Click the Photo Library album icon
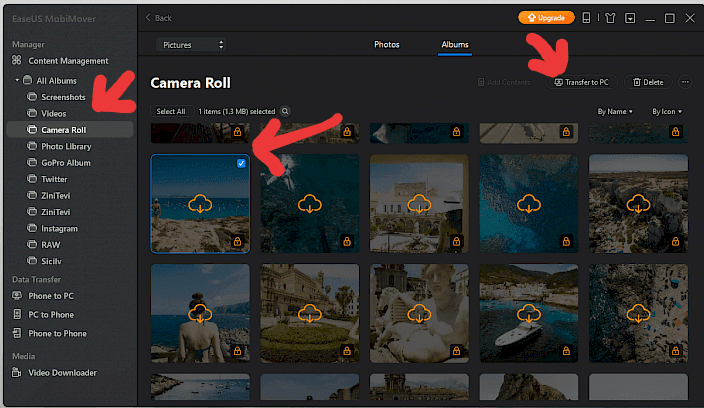This screenshot has width=704, height=408. [x=32, y=146]
